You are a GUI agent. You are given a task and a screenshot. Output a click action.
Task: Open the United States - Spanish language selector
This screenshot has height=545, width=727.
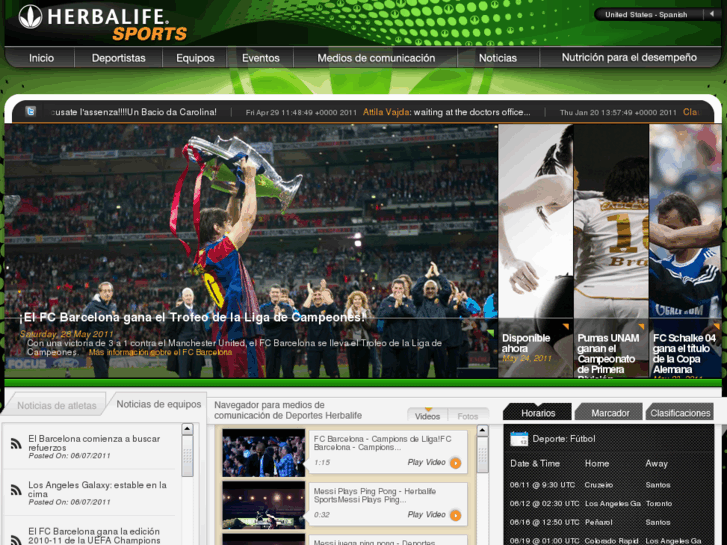pyautogui.click(x=646, y=14)
